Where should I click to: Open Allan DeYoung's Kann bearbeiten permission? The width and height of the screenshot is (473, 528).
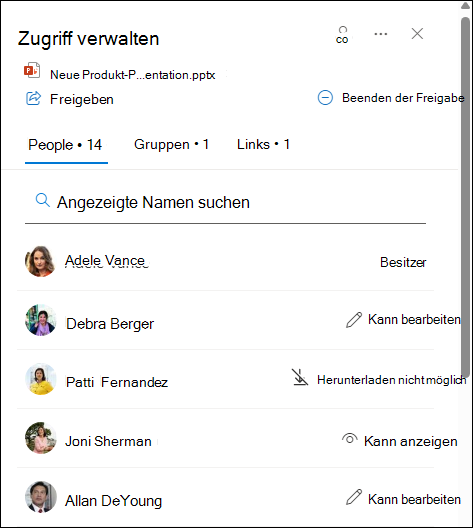tap(414, 499)
